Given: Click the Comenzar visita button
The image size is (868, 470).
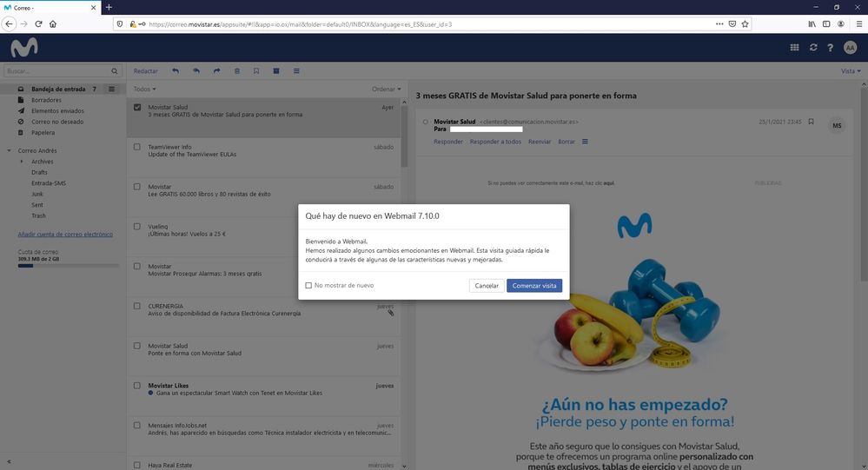Looking at the screenshot, I should click(x=533, y=285).
